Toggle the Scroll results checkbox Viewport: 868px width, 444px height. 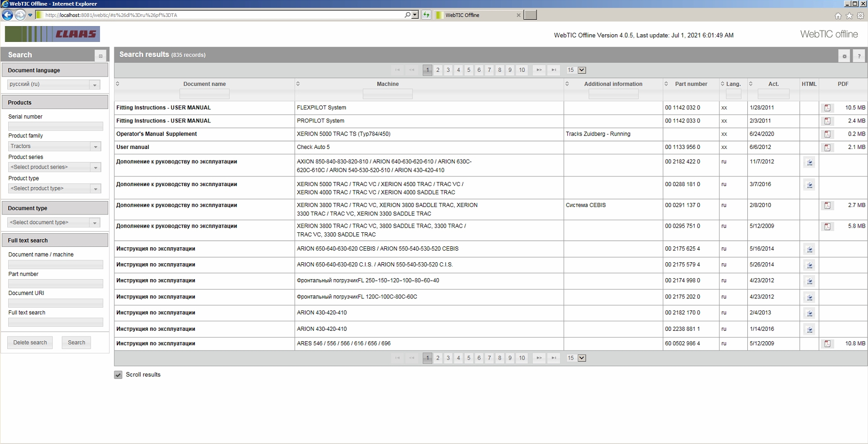click(x=118, y=375)
